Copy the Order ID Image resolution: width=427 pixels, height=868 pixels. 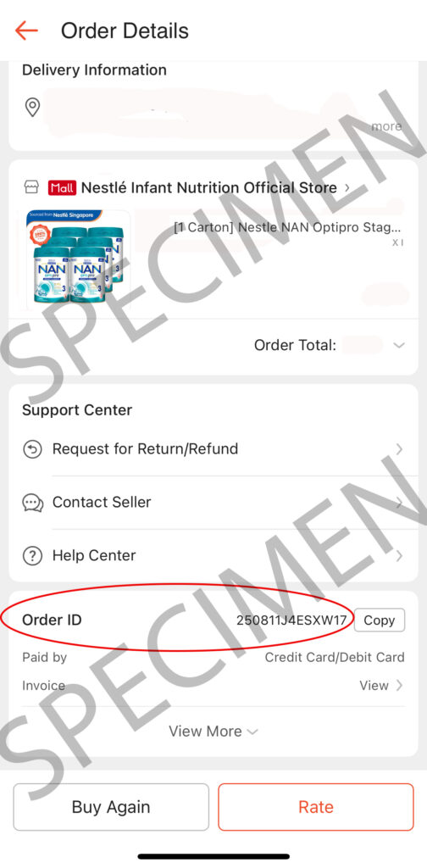click(379, 620)
